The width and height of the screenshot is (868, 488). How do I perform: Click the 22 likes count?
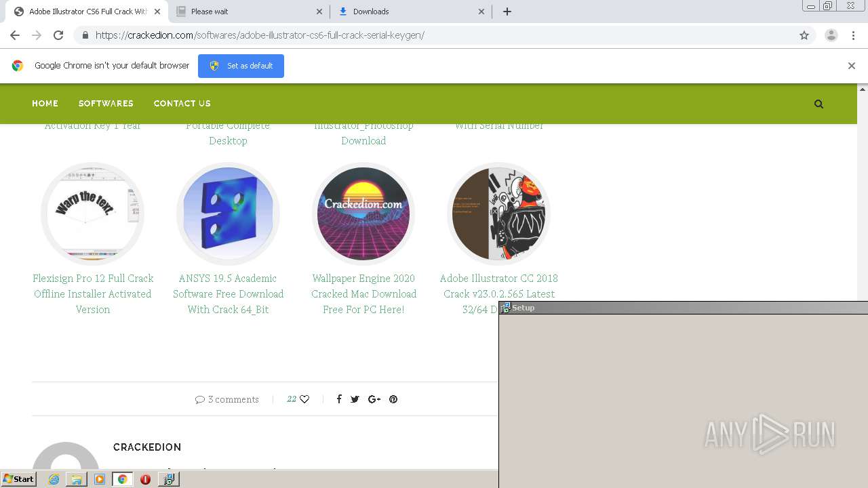click(x=292, y=399)
